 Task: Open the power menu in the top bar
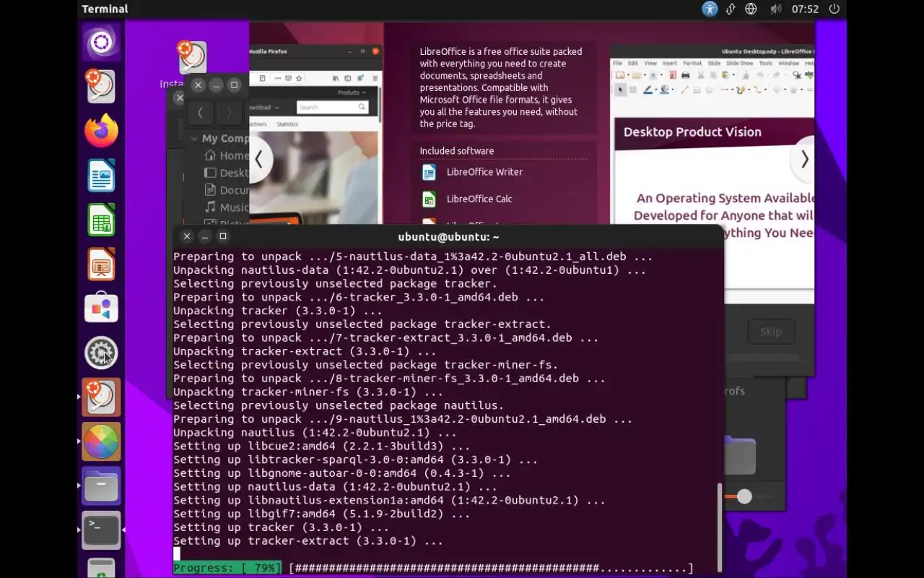(x=834, y=9)
